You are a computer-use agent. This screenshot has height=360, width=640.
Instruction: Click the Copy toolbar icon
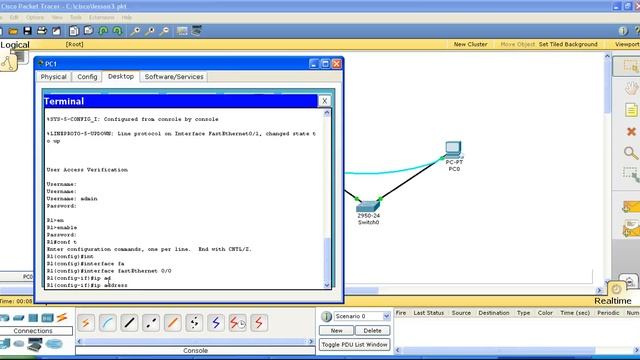click(x=74, y=31)
